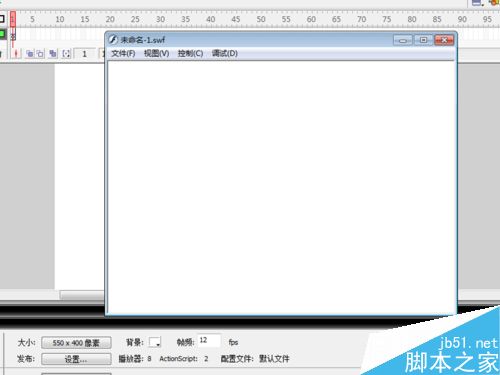Screen dimensions: 500x375
Task: Open the 文件(F) menu in the SWF window
Action: tap(123, 53)
